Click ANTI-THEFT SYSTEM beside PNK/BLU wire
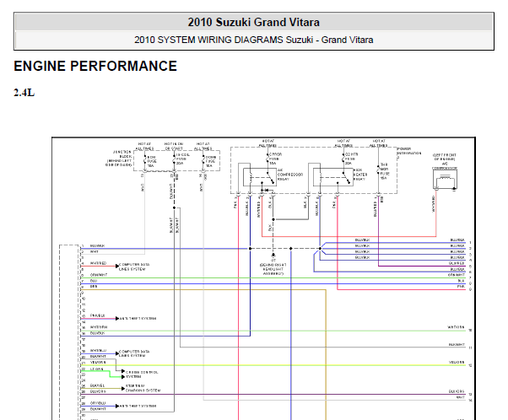This screenshot has height=420, width=508. [x=138, y=319]
